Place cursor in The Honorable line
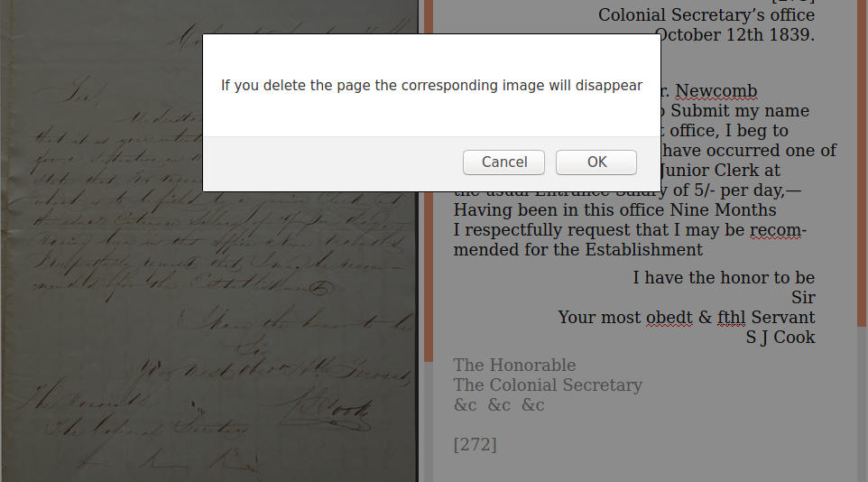Screen dimensions: 868x482 [x=514, y=365]
